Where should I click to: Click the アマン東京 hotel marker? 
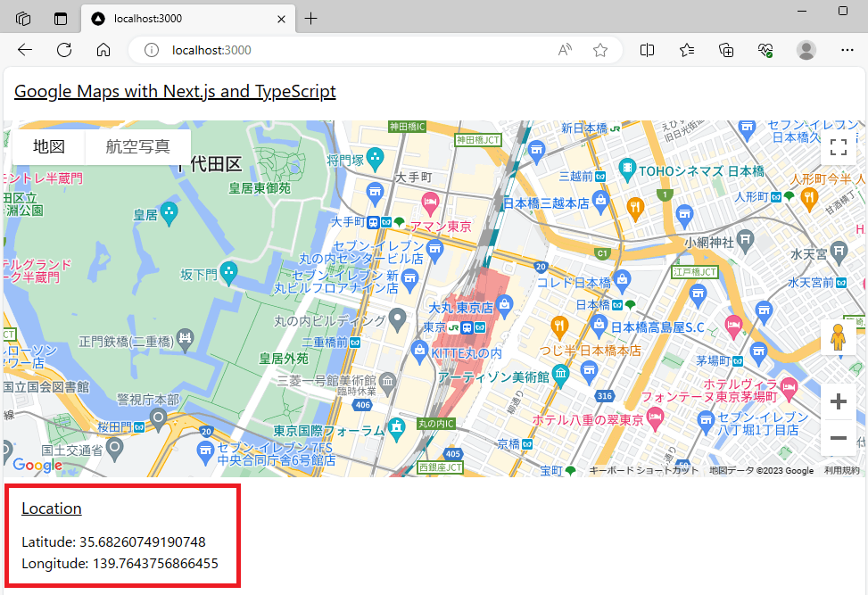(430, 203)
